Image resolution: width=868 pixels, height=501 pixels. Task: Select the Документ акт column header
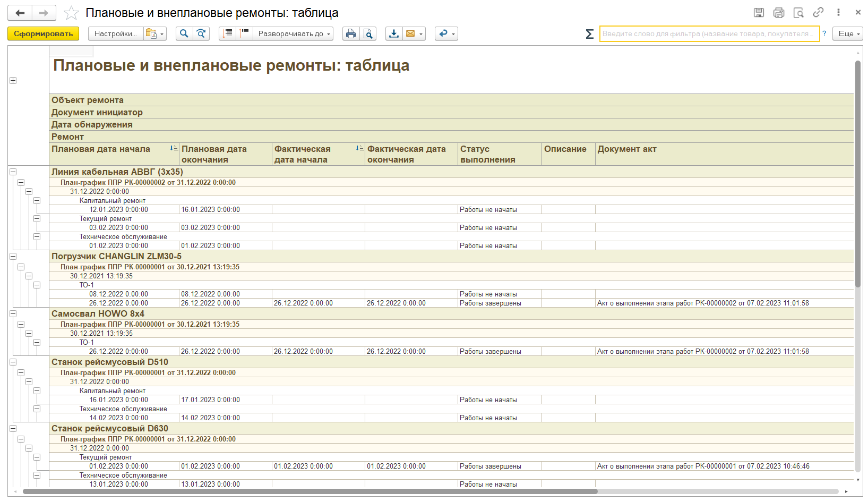pos(724,154)
